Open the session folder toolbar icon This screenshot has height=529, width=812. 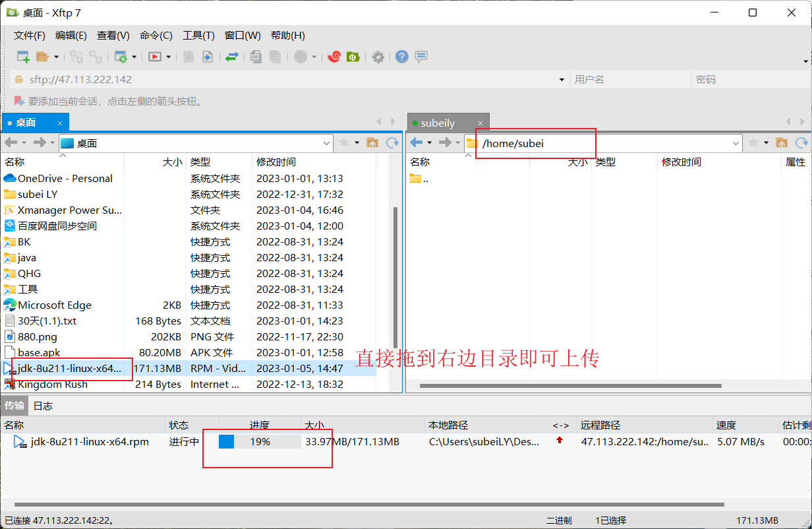(x=42, y=57)
